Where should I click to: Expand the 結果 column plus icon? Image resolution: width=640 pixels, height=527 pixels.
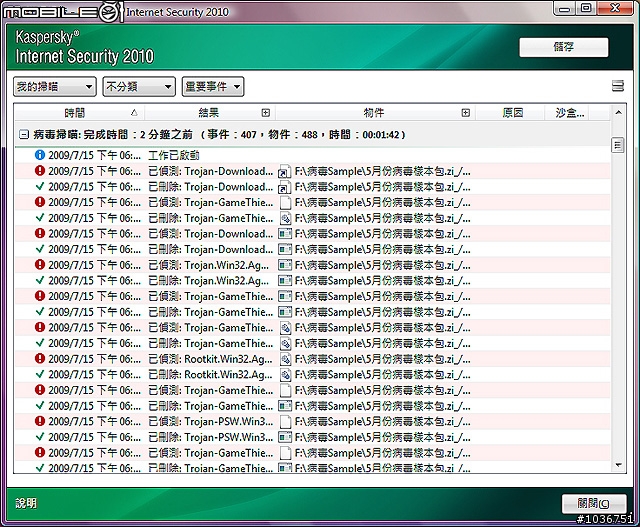point(266,113)
